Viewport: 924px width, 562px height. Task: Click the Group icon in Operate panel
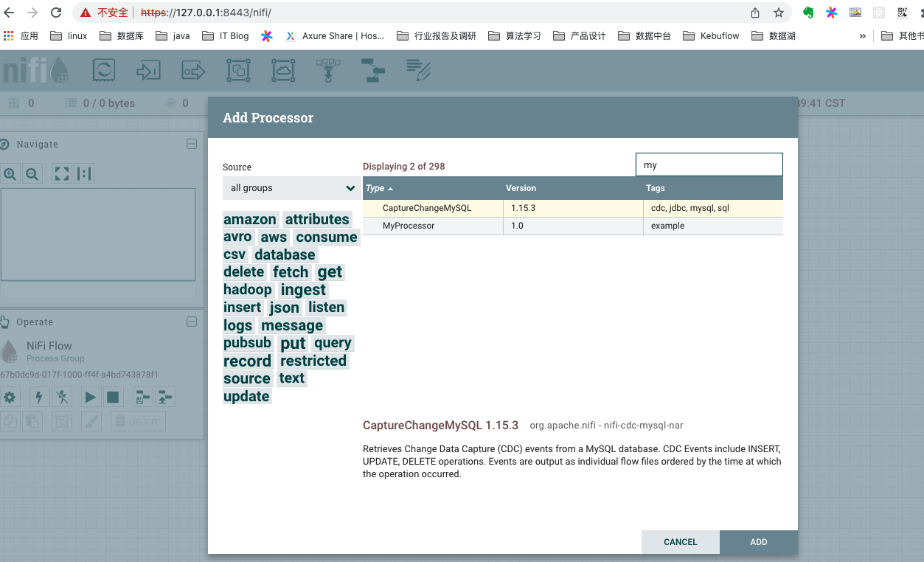click(62, 422)
